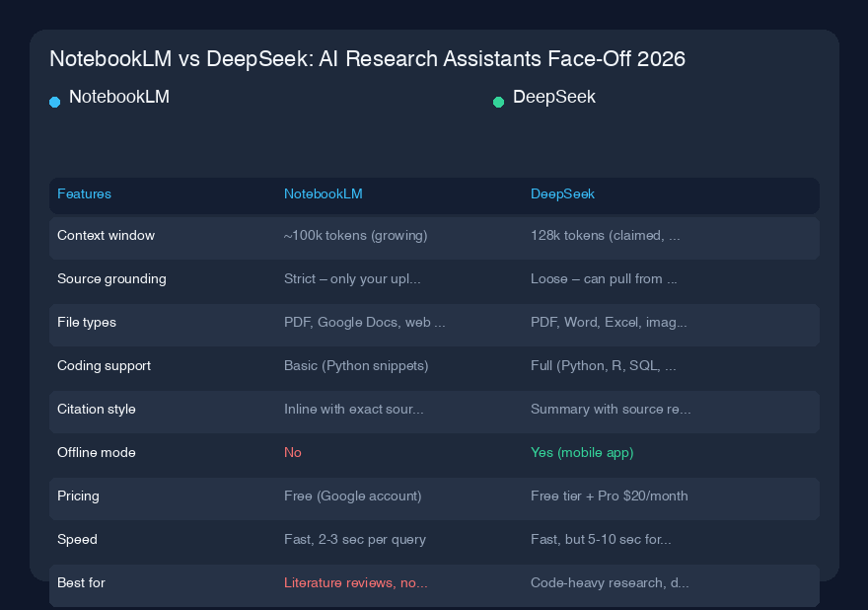Select the File types row label
The width and height of the screenshot is (868, 610).
pyautogui.click(x=87, y=323)
